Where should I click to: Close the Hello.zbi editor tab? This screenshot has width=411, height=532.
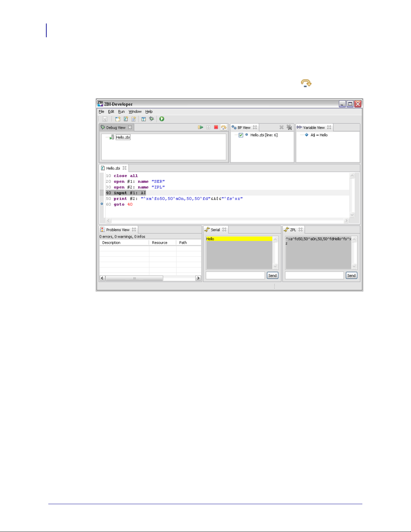click(124, 168)
